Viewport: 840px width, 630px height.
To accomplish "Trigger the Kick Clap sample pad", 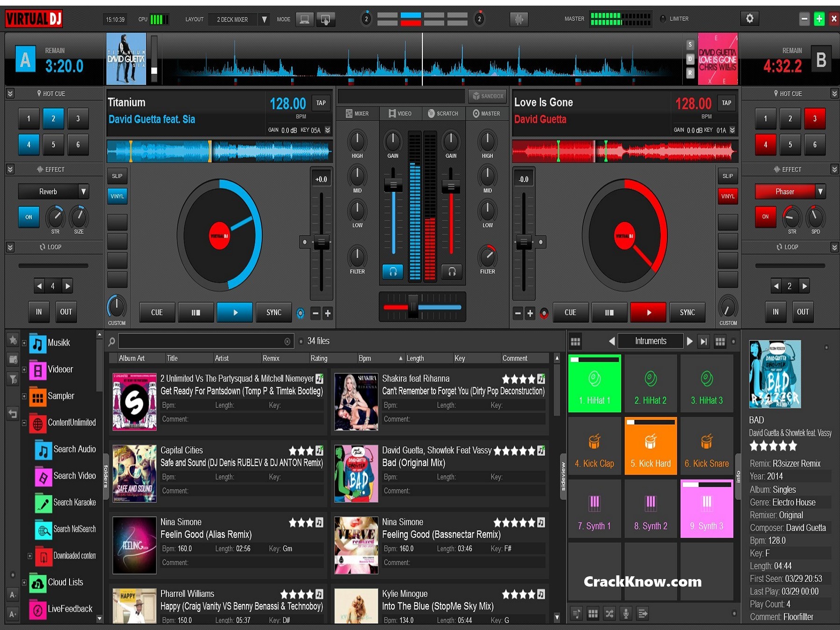I will pos(595,446).
